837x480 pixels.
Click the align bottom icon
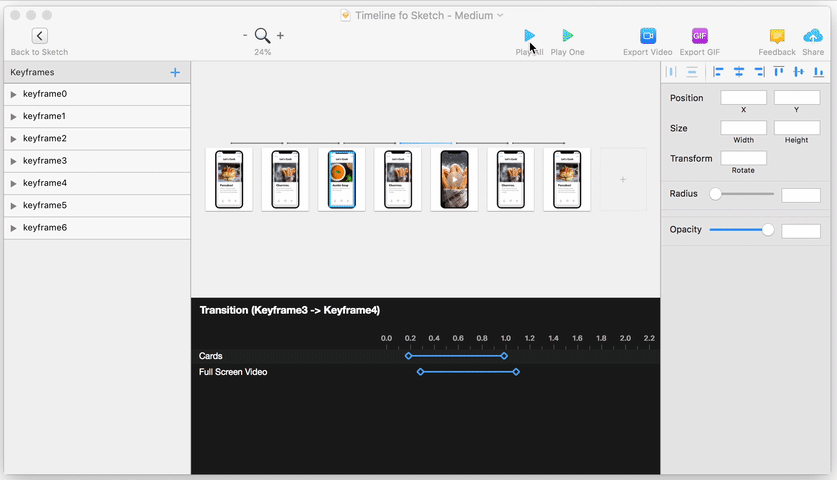click(x=818, y=72)
